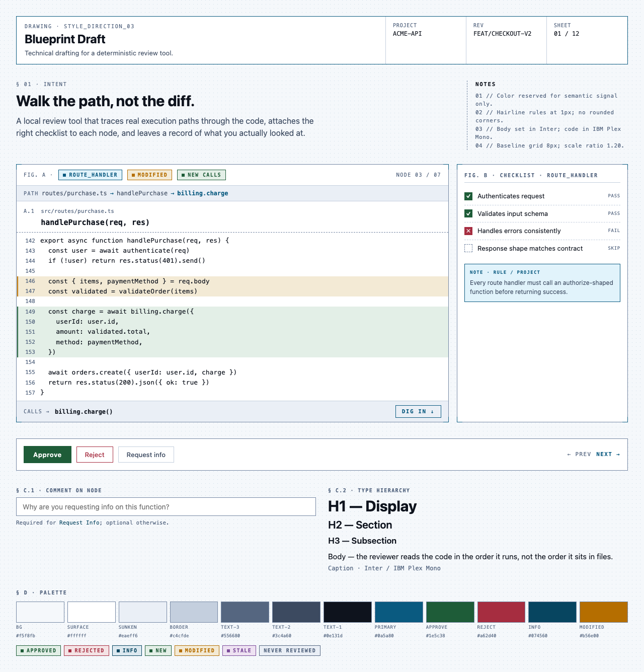Screen dimensions: 644x672
Task: Click the REV FEAT/CHECKOUT-V2 cell
Action: pyautogui.click(x=506, y=40)
